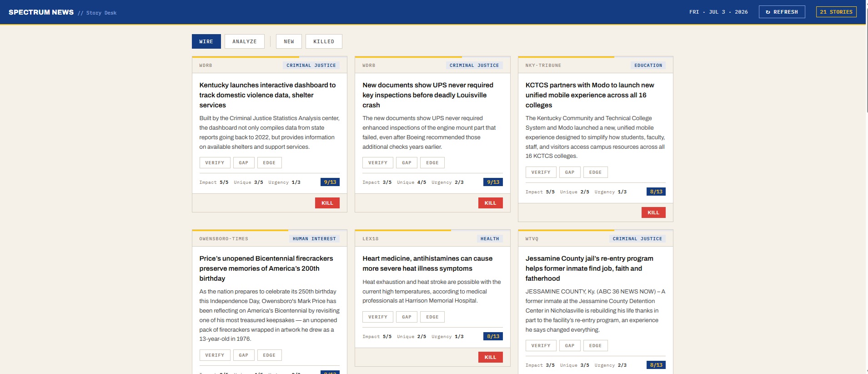Kill the heat illness story
868x374 pixels.
[490, 357]
